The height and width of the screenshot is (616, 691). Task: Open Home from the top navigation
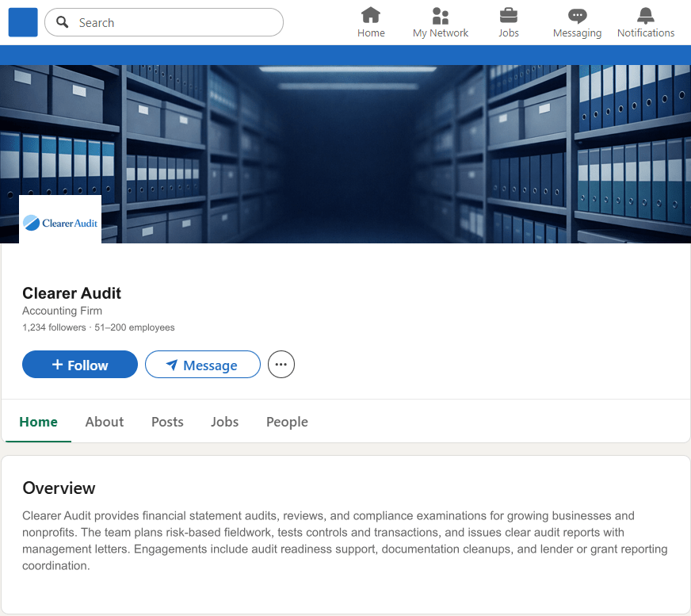point(371,22)
